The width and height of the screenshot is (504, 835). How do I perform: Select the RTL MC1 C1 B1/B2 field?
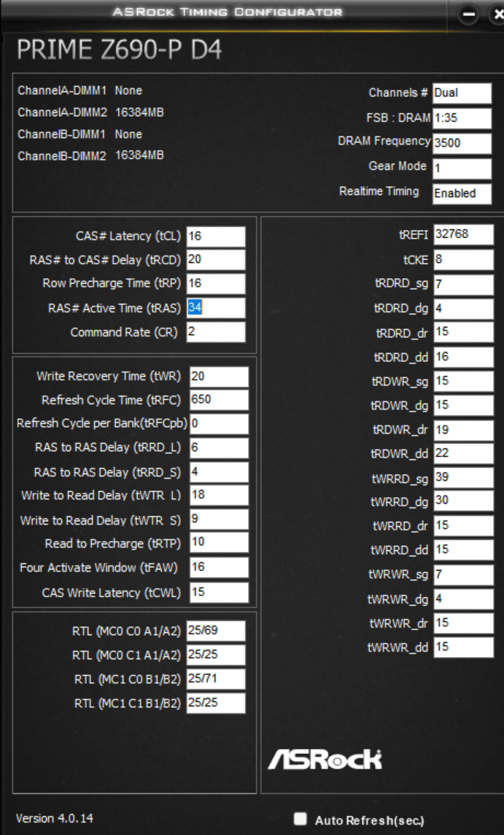coord(216,703)
